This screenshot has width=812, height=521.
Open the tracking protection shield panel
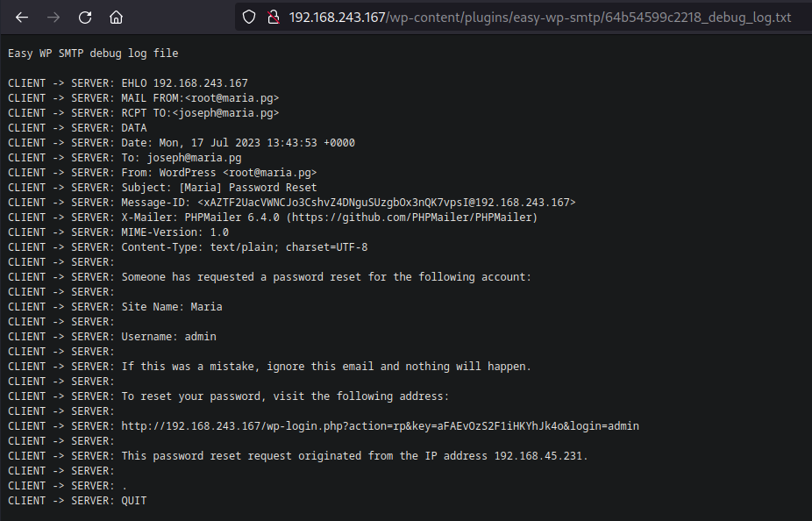(249, 17)
